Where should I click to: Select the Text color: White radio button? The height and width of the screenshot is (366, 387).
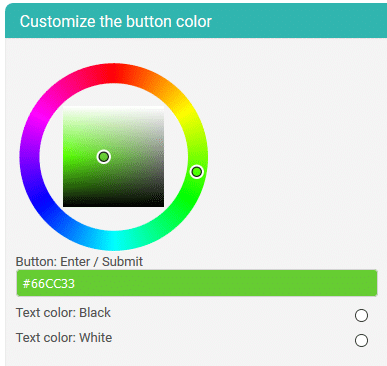pos(361,341)
